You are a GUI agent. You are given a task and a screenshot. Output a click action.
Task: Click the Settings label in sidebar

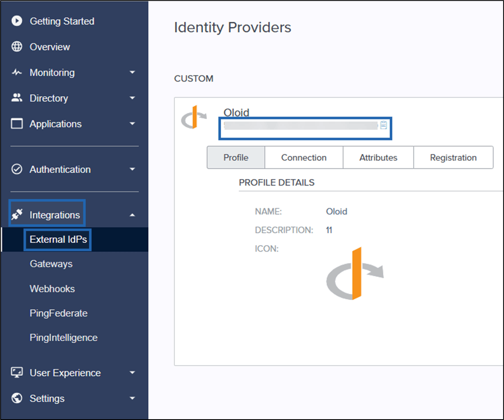tap(47, 398)
